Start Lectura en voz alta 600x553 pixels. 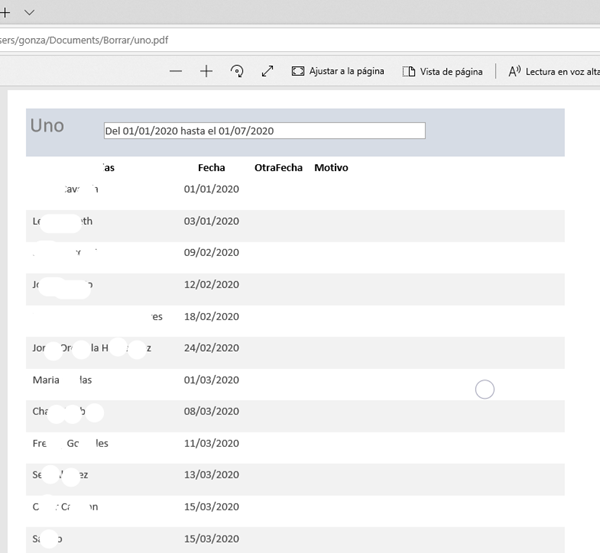(553, 72)
